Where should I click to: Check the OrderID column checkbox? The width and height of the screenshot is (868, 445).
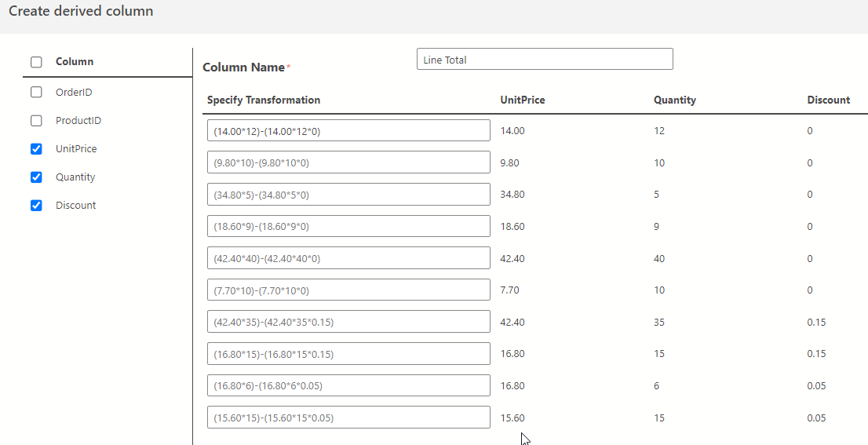[36, 92]
